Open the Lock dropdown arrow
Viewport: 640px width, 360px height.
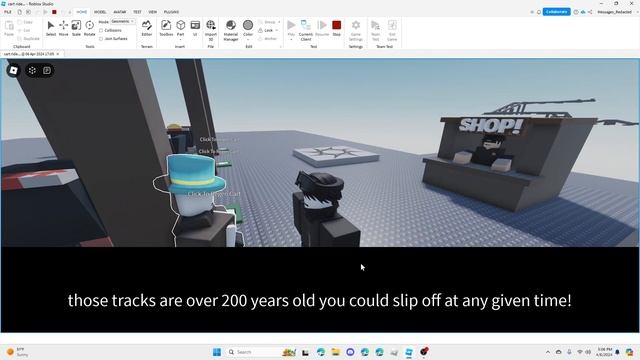click(x=277, y=30)
